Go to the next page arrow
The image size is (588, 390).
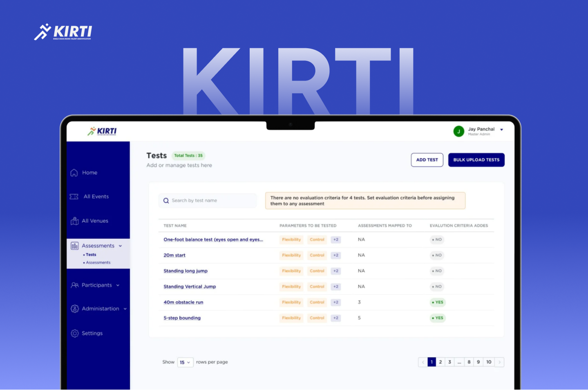[x=499, y=362]
